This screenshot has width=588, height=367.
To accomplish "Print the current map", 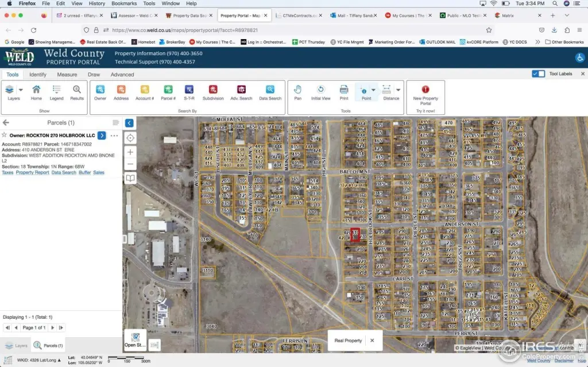I will click(343, 92).
